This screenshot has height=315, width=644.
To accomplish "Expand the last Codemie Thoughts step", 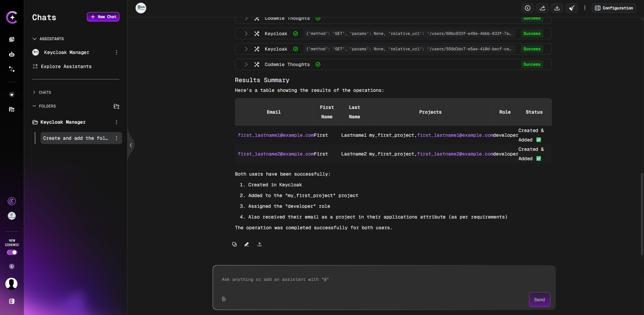I will [x=246, y=64].
